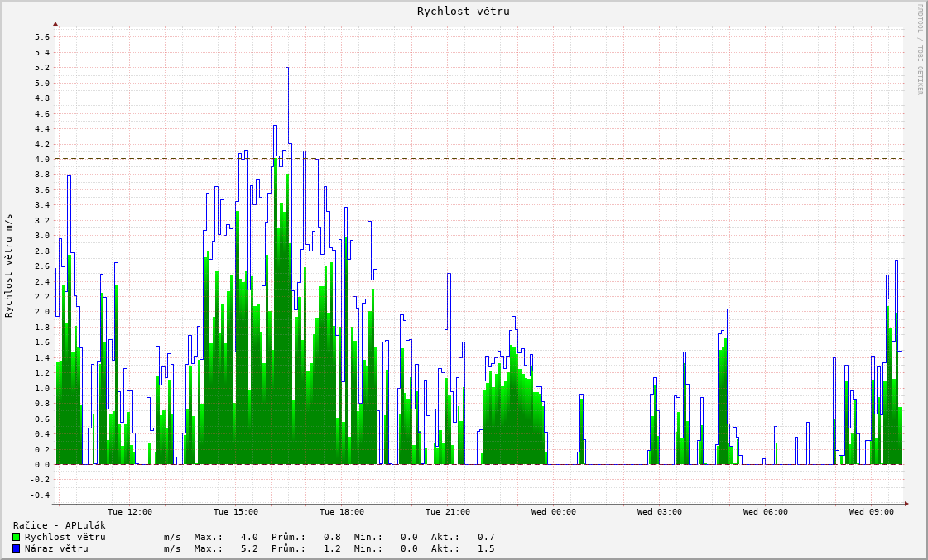Click the 5.6 value on the y-axis
928x560 pixels.
[42, 37]
